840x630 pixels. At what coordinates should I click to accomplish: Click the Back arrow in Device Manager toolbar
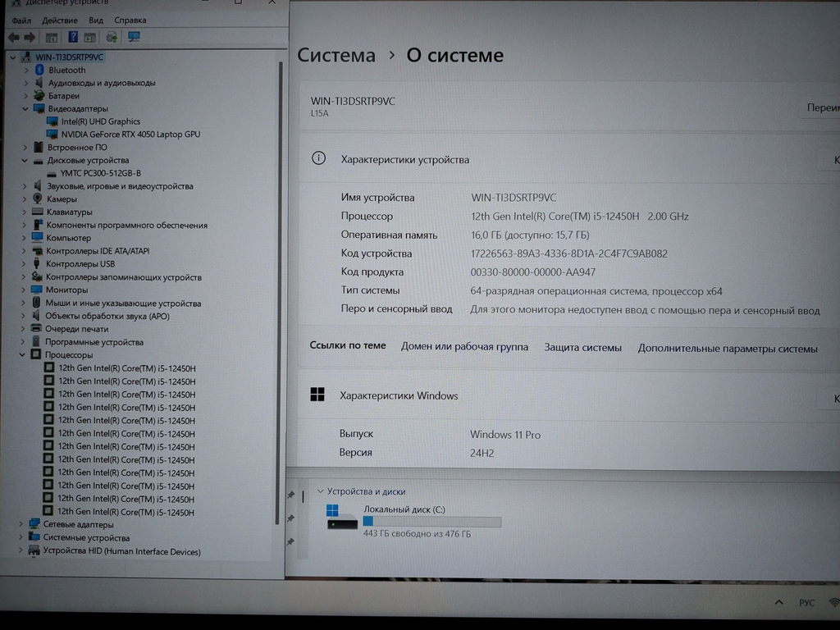(13, 38)
